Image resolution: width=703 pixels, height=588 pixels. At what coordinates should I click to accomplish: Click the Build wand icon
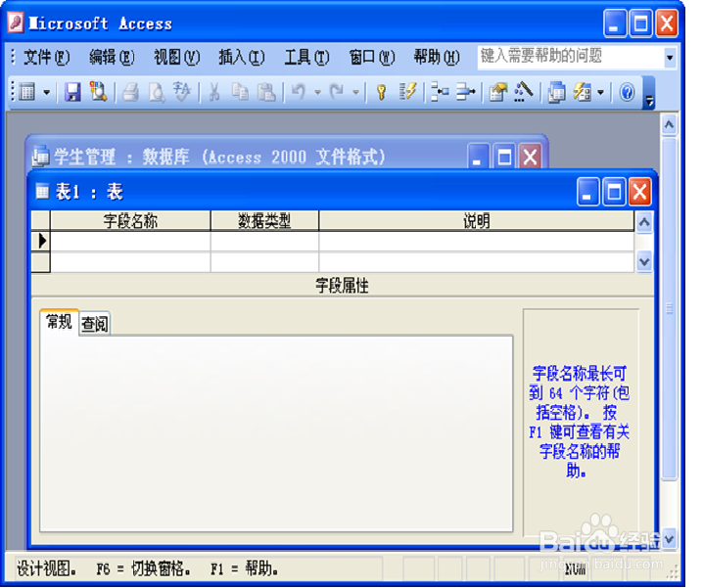(523, 91)
